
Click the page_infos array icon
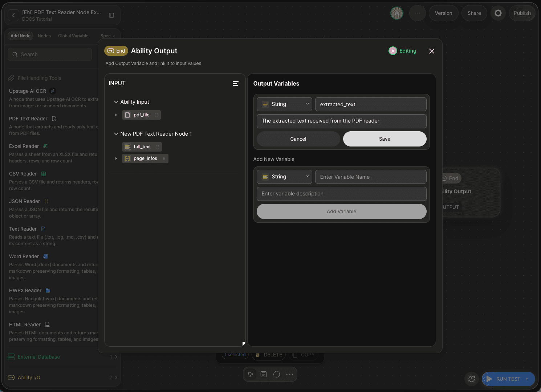pos(127,158)
